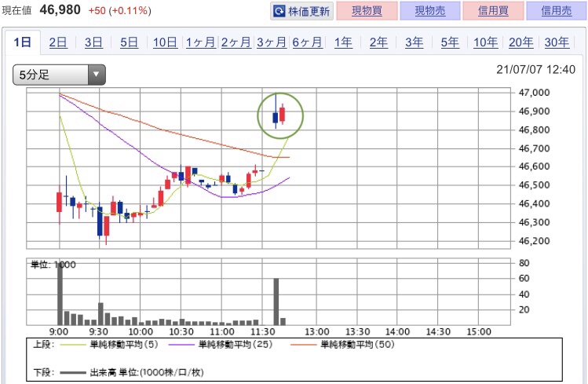588x384 pixels.
Task: Switch to the 3日 period tab
Action: pos(93,42)
